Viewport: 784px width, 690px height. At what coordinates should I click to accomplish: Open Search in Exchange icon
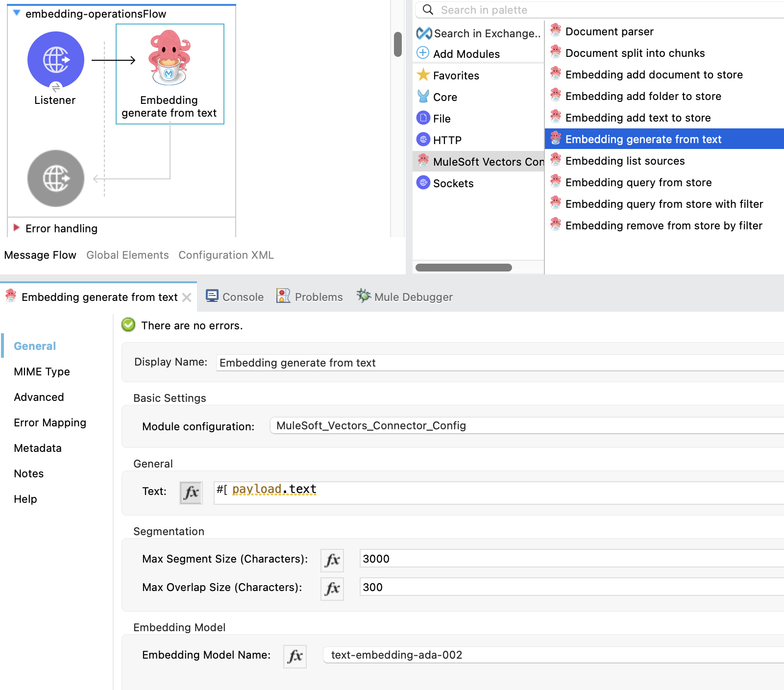tap(424, 33)
